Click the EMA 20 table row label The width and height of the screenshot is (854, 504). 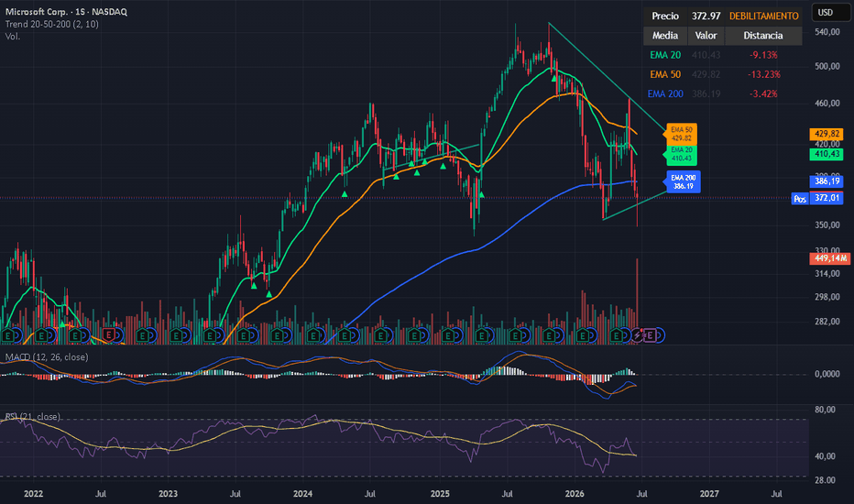click(x=665, y=55)
